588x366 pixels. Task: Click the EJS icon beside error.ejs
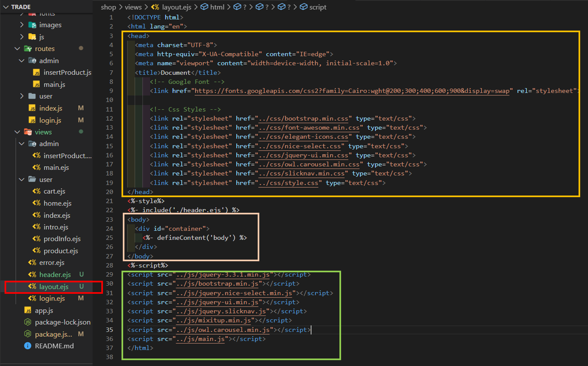coord(32,262)
